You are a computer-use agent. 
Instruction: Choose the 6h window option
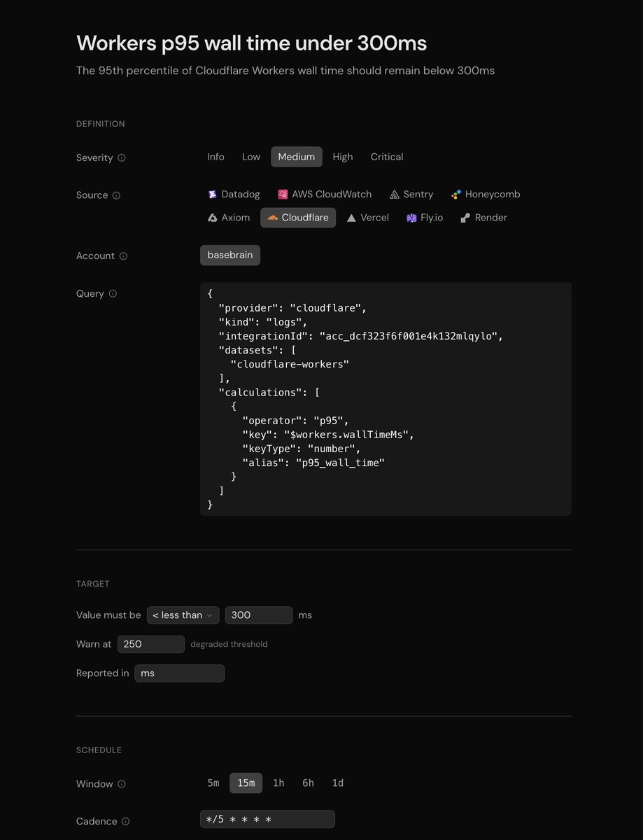[x=308, y=783]
